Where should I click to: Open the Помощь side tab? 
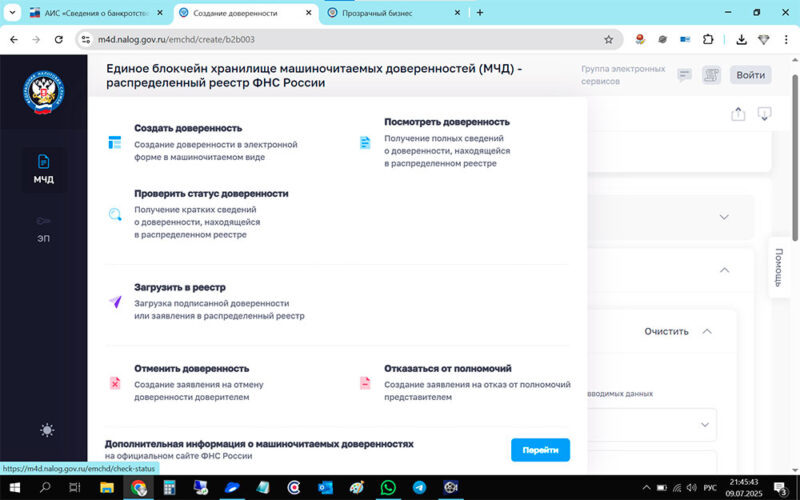tap(779, 267)
